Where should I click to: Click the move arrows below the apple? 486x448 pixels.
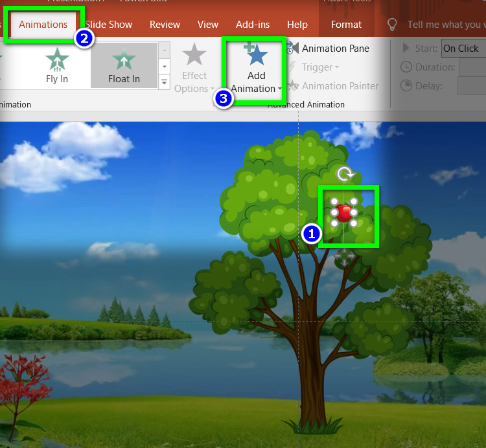344,256
